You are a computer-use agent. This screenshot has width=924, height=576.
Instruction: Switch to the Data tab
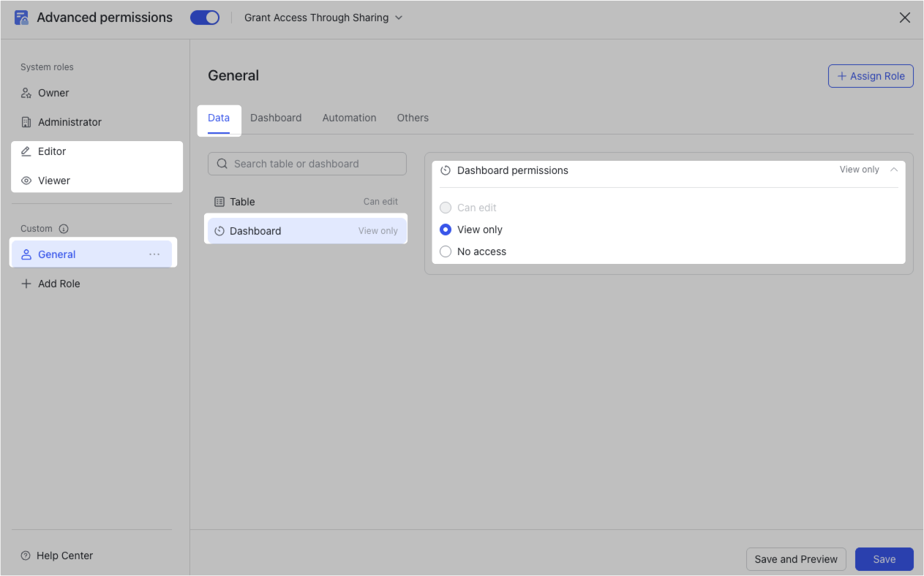219,118
